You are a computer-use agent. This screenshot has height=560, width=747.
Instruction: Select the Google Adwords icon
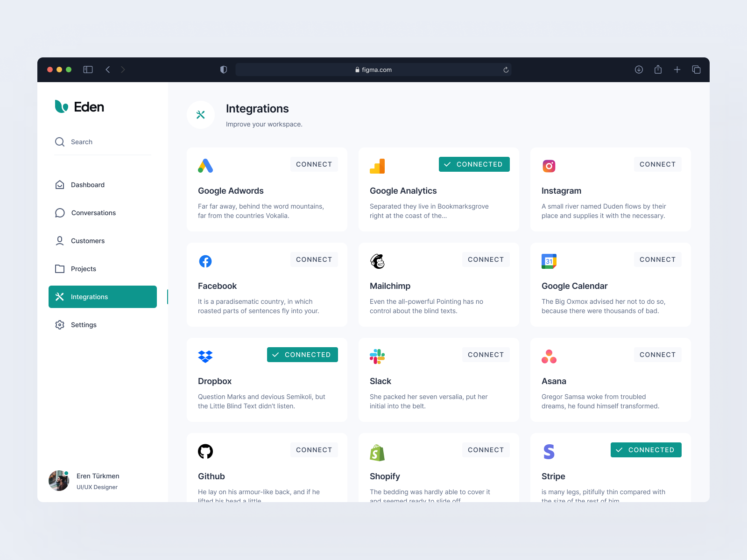pyautogui.click(x=205, y=165)
